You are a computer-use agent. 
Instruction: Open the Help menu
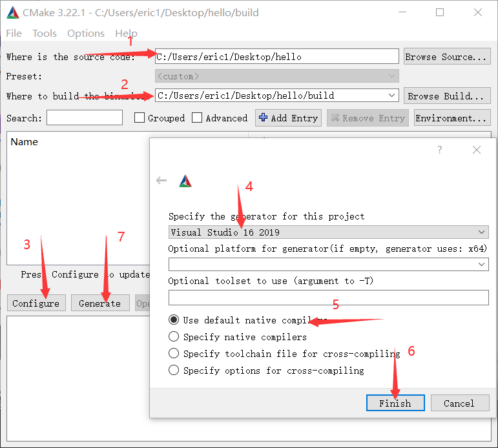pos(126,34)
